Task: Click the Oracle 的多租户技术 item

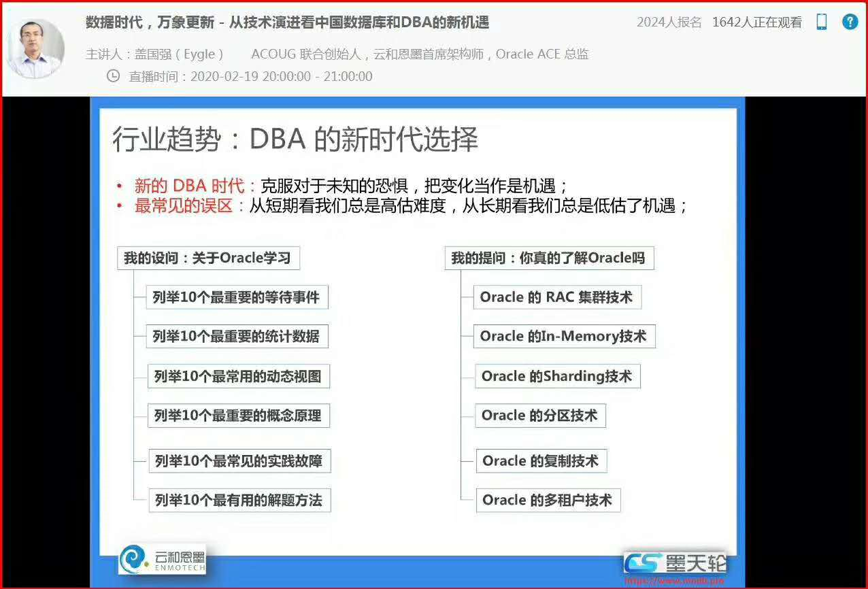Action: (549, 500)
